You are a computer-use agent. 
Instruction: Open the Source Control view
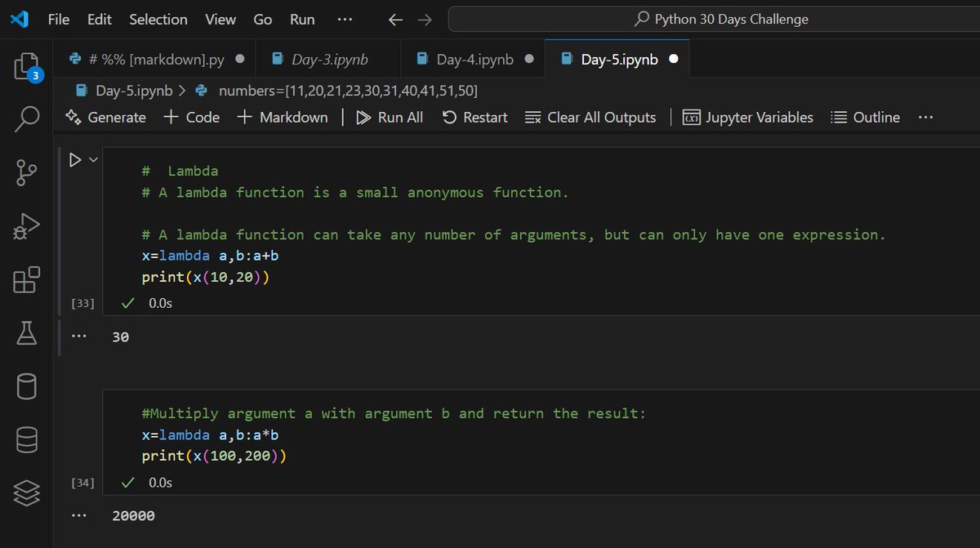pyautogui.click(x=26, y=172)
